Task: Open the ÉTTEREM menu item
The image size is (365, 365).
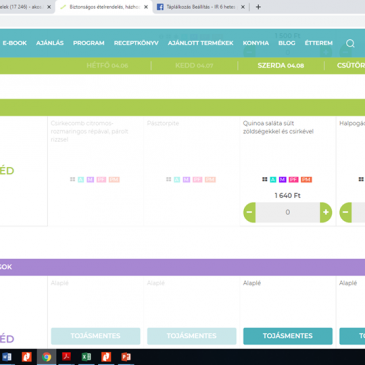Action: pos(319,43)
